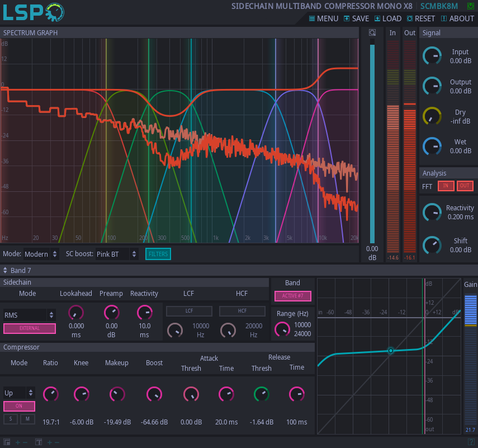Open the spectrum Mode dropdown showing Modern
This screenshot has height=448, width=478.
click(41, 254)
